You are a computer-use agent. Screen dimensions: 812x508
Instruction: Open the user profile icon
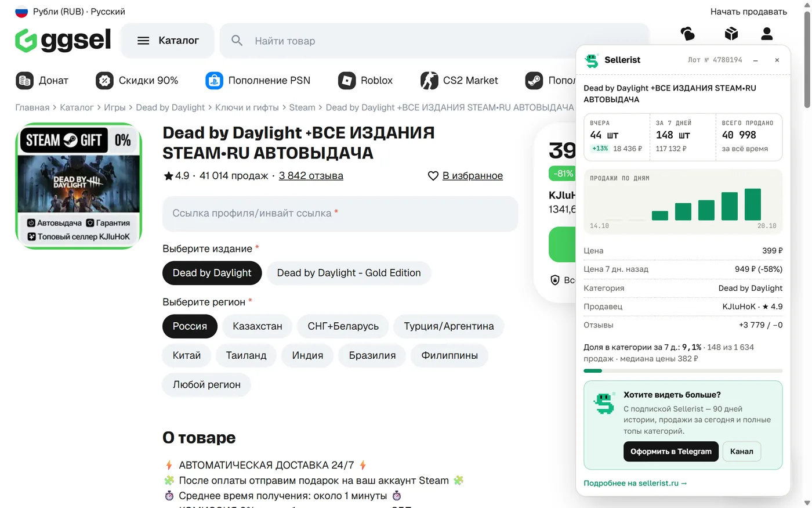(x=767, y=34)
